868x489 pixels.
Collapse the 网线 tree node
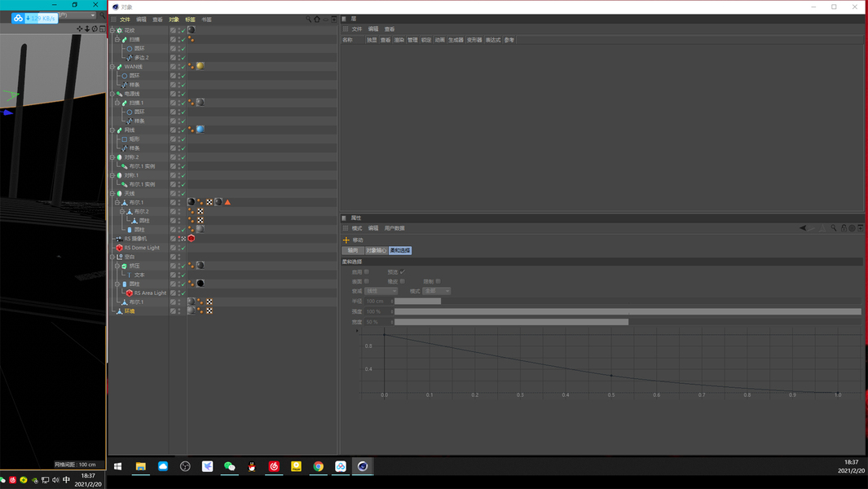tap(112, 130)
